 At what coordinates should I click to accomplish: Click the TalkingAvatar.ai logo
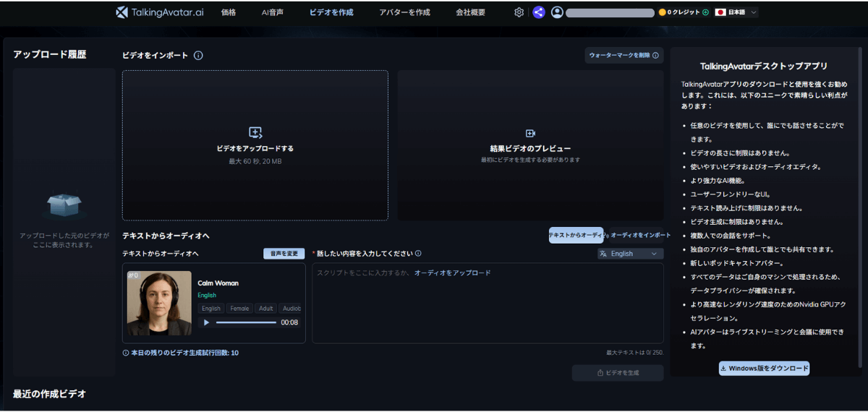coord(159,12)
